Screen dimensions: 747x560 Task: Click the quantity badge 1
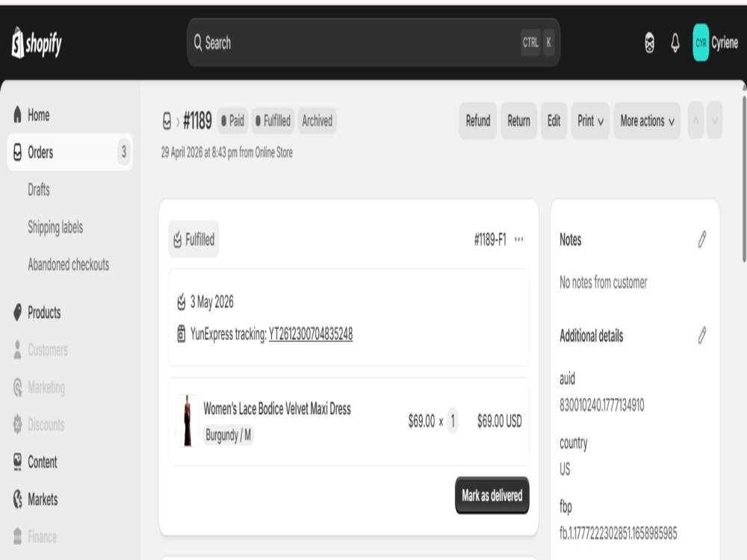453,421
